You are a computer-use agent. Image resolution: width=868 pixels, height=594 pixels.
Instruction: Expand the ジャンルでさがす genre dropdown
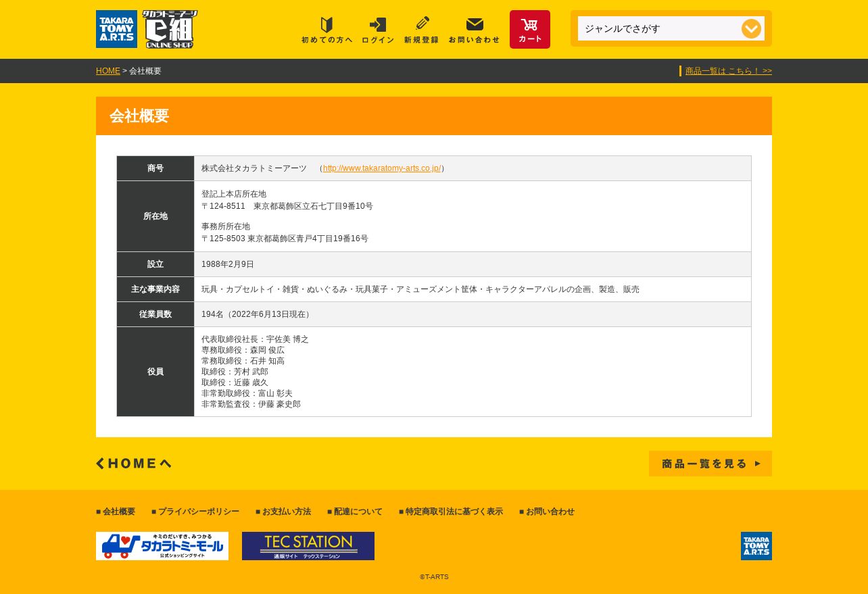point(671,28)
